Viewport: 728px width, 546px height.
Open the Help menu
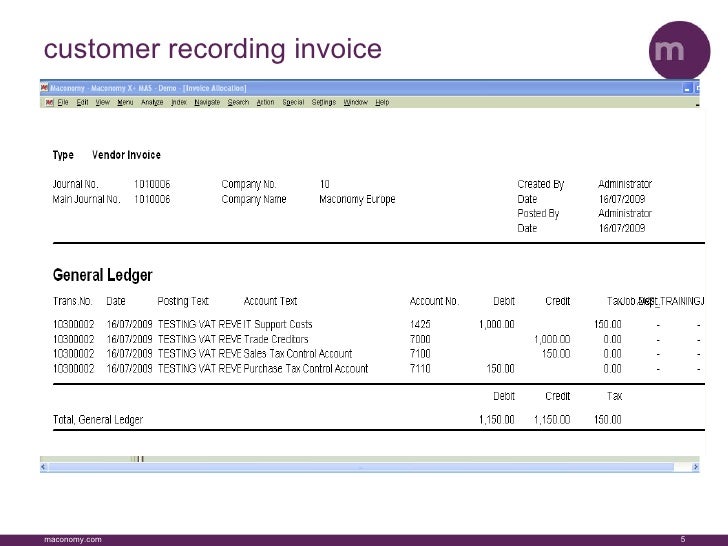pos(382,103)
